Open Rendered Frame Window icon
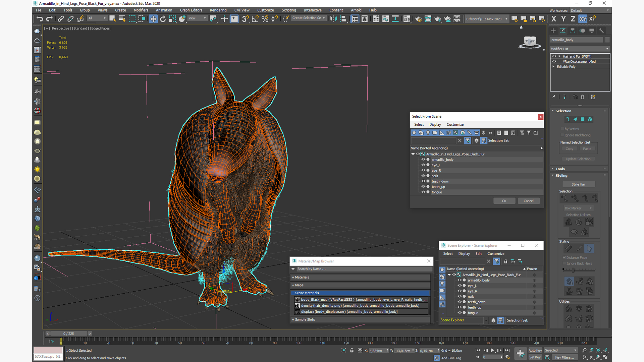Screen dimensions: 644x362 [428, 19]
